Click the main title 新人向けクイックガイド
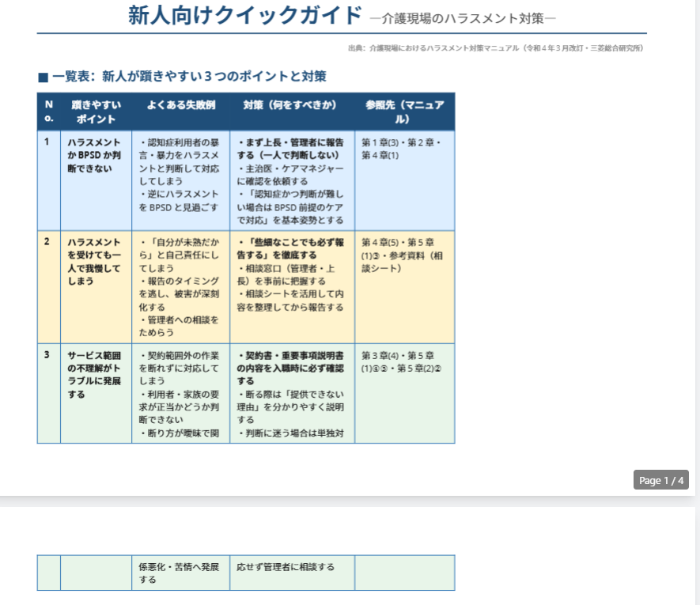 245,15
